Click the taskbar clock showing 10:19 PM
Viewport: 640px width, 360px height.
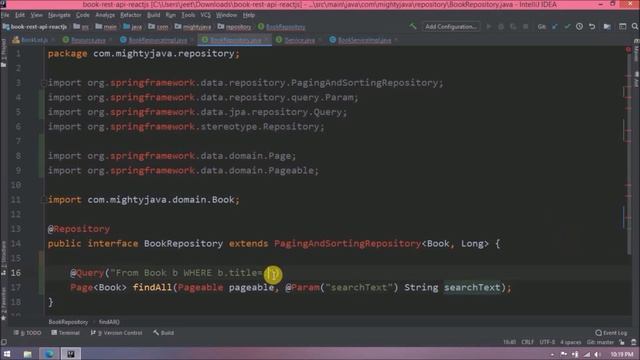(x=621, y=354)
